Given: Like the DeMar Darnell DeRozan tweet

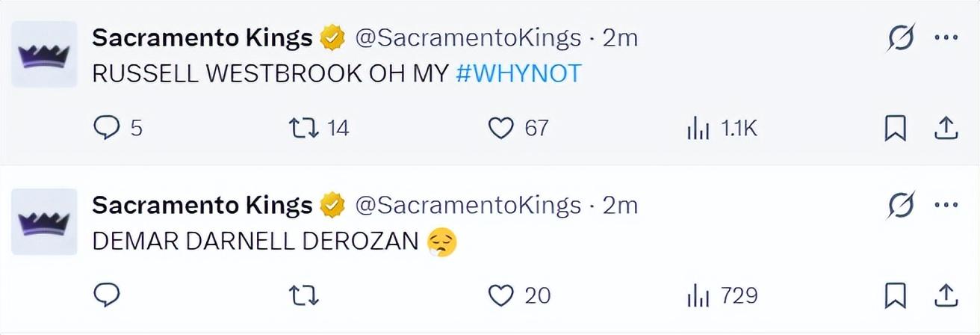Looking at the screenshot, I should pos(500,295).
